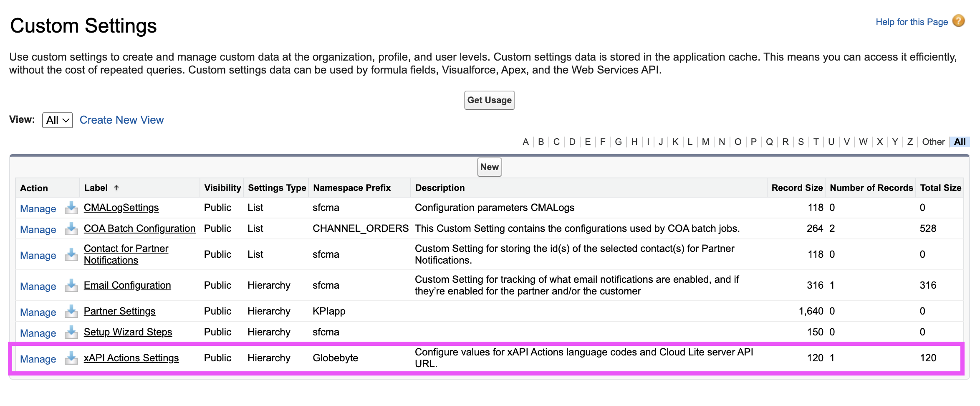This screenshot has width=980, height=406.
Task: Sort the table by the Label column header
Action: click(96, 188)
